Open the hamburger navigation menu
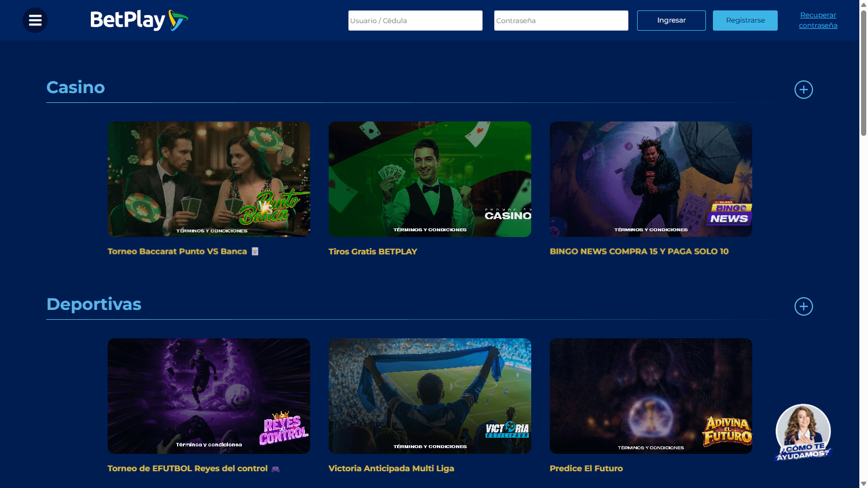 35,20
